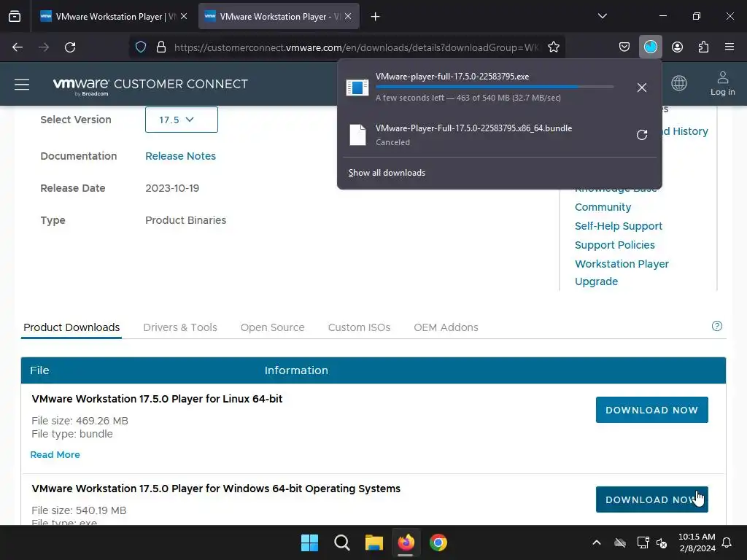
Task: Open Save to Pocket icon
Action: 624,47
